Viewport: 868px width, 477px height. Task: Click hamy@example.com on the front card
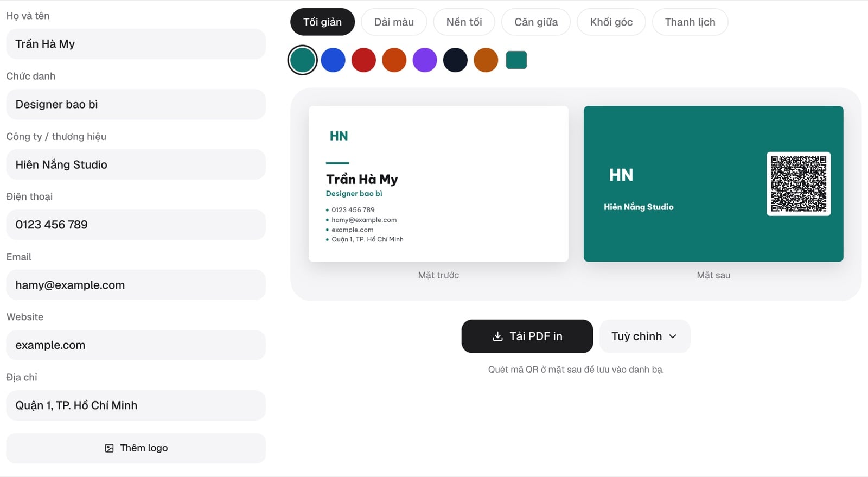pos(364,220)
